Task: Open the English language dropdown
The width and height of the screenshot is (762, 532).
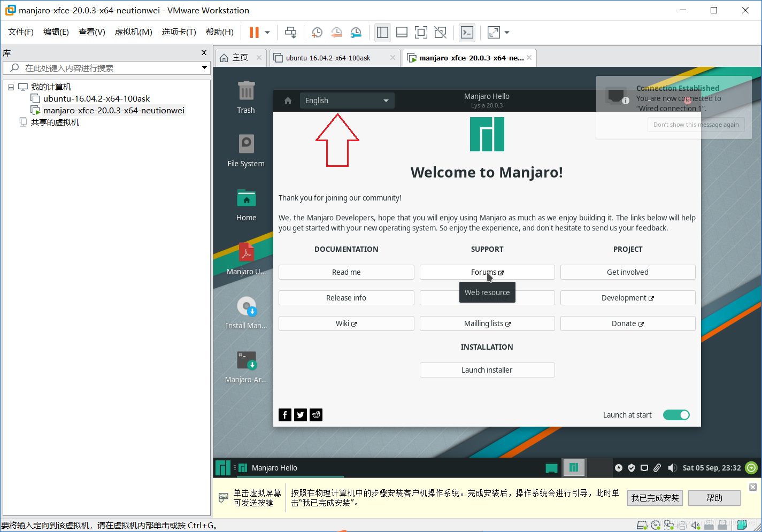Action: coord(347,101)
